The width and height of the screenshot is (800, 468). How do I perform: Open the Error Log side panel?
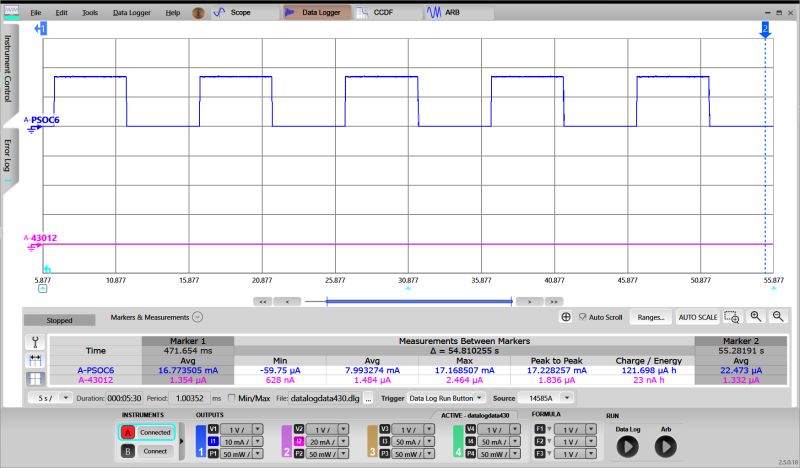click(8, 156)
